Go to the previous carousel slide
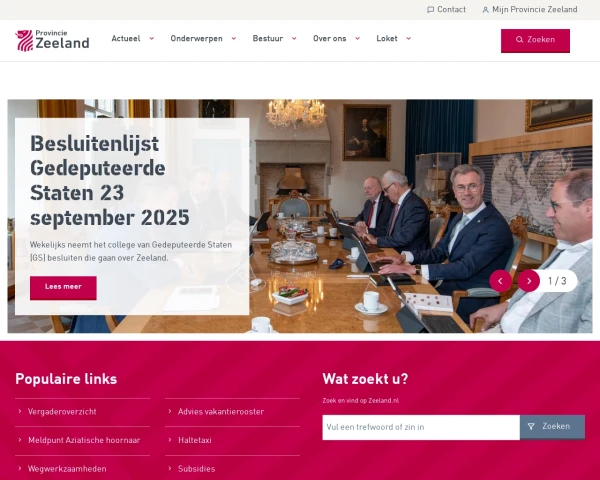This screenshot has height=480, width=600. point(500,281)
